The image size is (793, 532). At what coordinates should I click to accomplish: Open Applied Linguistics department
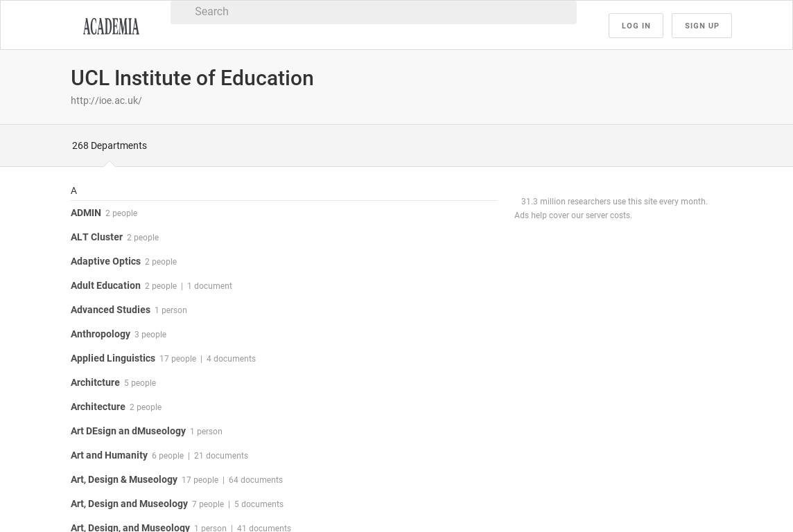coord(113,358)
